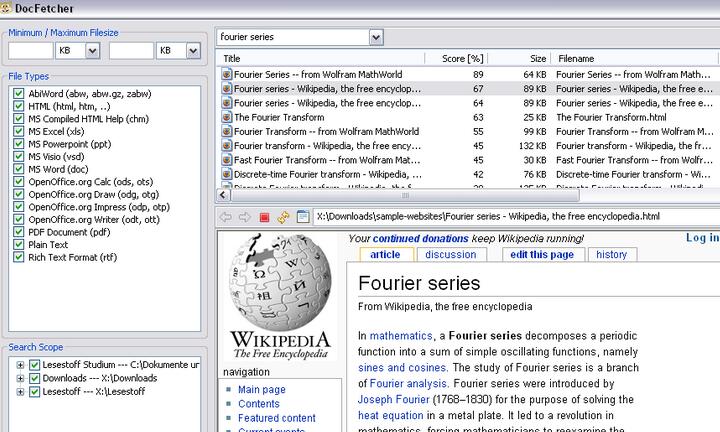Click the Wikipedia globe logo

(280, 282)
